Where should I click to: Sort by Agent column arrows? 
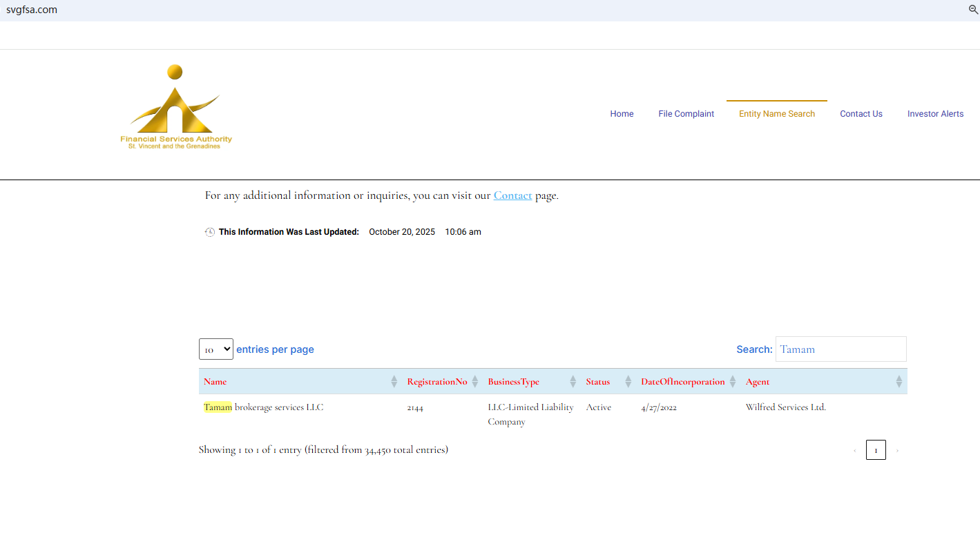pyautogui.click(x=899, y=381)
